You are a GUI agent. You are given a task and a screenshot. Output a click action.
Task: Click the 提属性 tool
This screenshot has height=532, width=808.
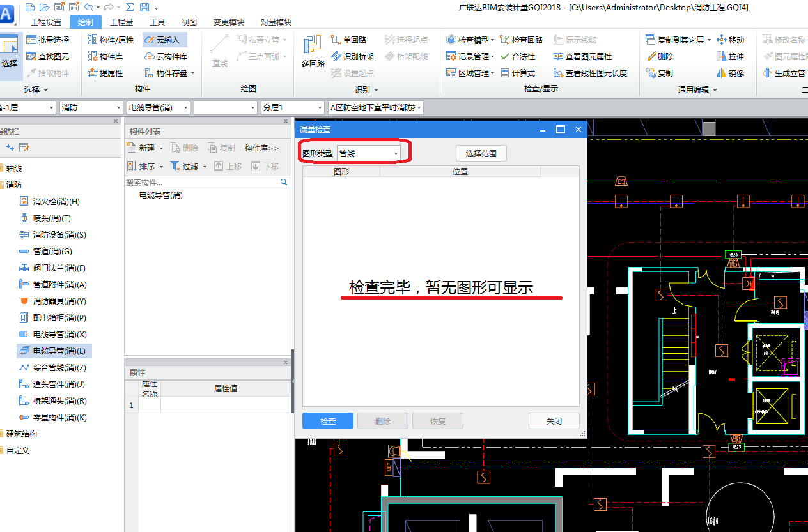click(105, 73)
